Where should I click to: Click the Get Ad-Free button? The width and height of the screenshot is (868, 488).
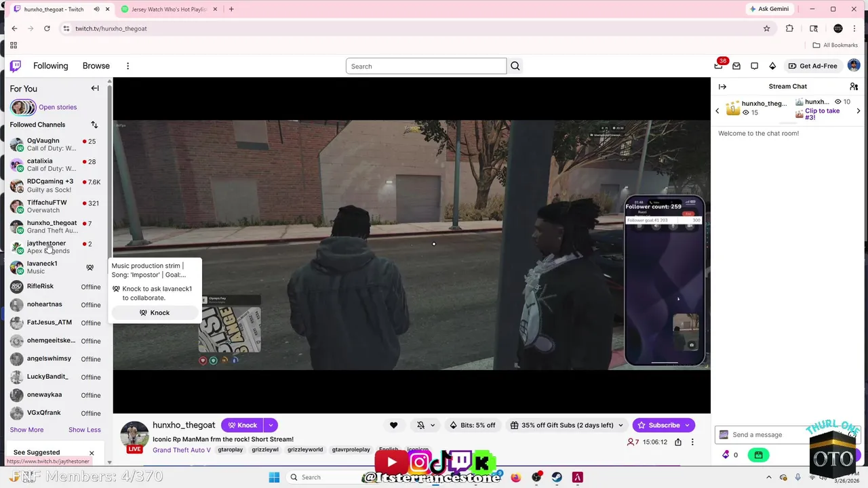pos(812,66)
